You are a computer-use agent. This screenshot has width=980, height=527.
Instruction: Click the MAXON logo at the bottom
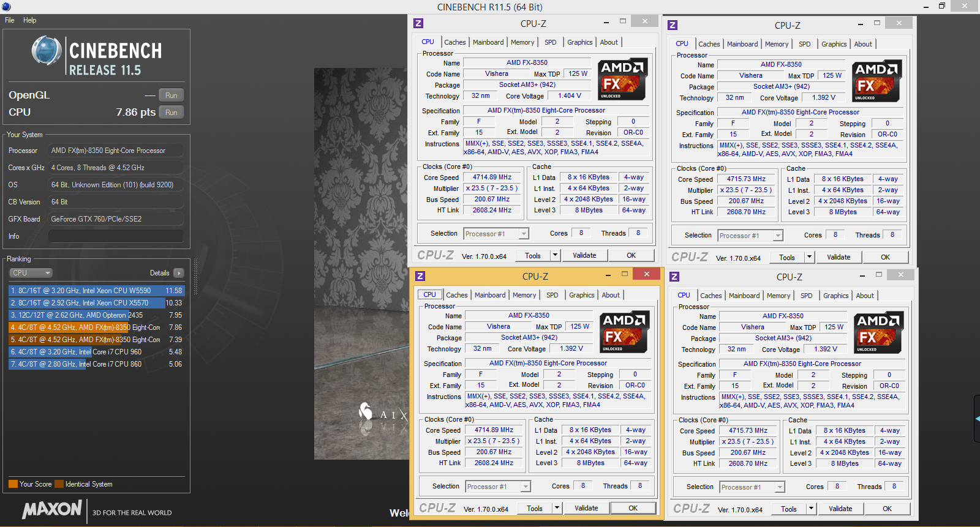tap(52, 509)
